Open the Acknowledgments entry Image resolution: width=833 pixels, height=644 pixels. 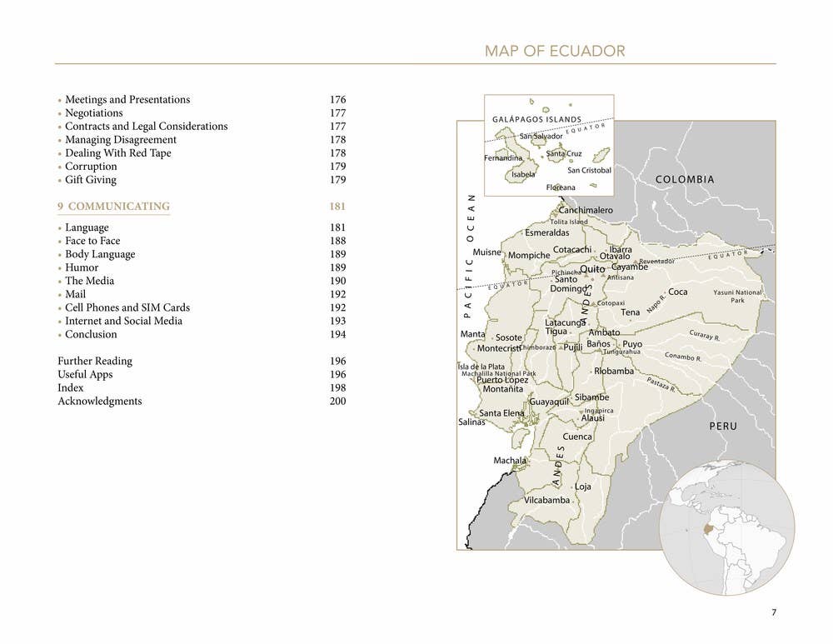(202, 402)
